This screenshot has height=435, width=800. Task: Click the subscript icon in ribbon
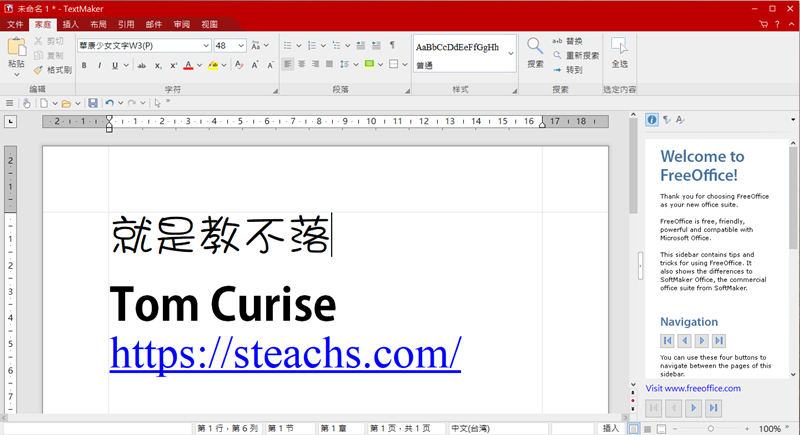(x=158, y=66)
